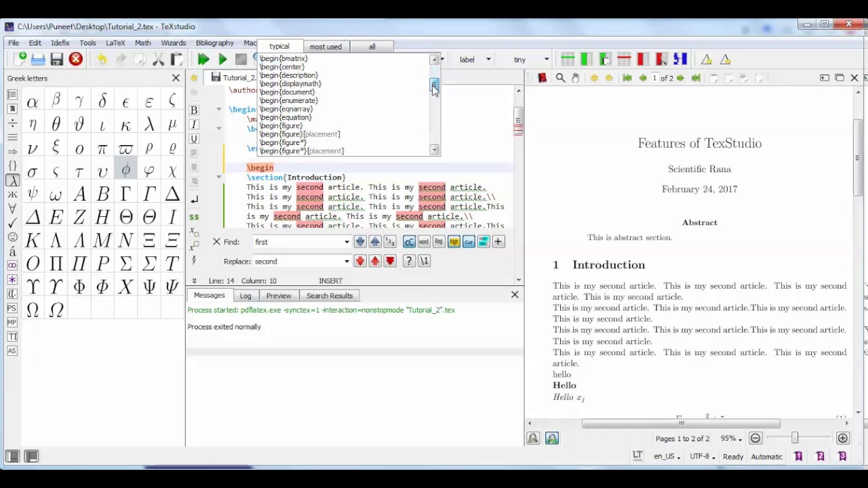The height and width of the screenshot is (488, 868).
Task: Find previous match with blue up arrow
Action: (375, 242)
